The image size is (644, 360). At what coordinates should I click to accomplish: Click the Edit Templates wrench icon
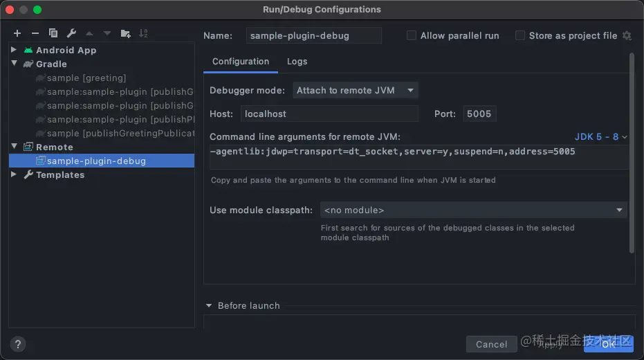(x=71, y=33)
